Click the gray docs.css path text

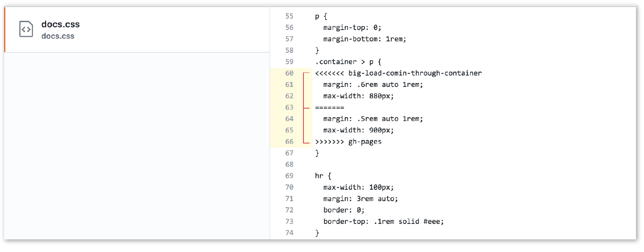pyautogui.click(x=58, y=36)
